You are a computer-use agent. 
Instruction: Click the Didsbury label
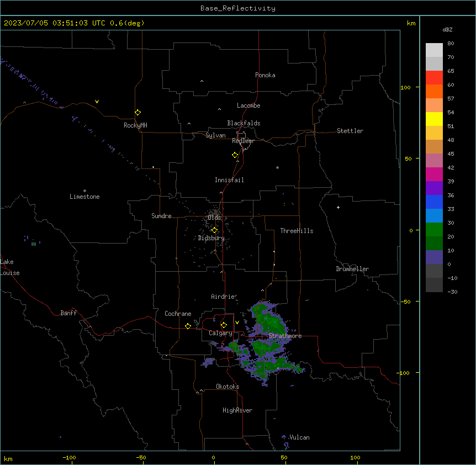tap(211, 238)
